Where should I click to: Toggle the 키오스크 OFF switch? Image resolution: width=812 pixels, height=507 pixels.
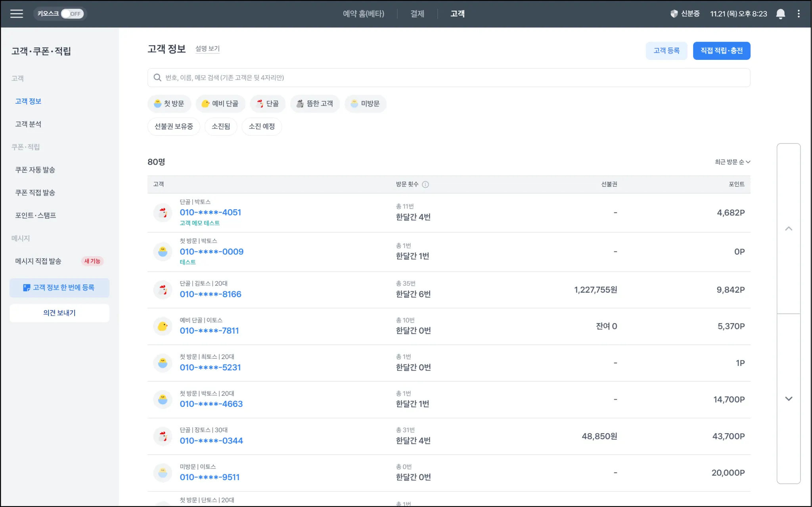coord(72,14)
